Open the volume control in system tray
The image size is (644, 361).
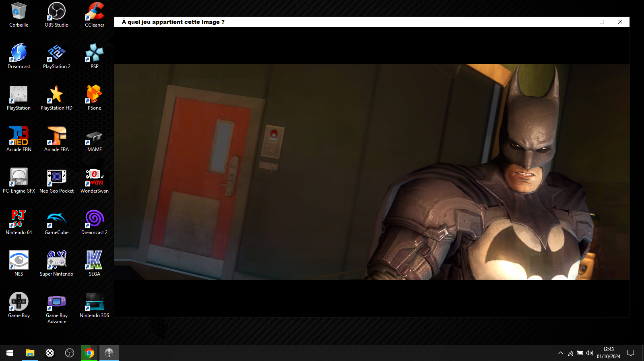click(590, 353)
